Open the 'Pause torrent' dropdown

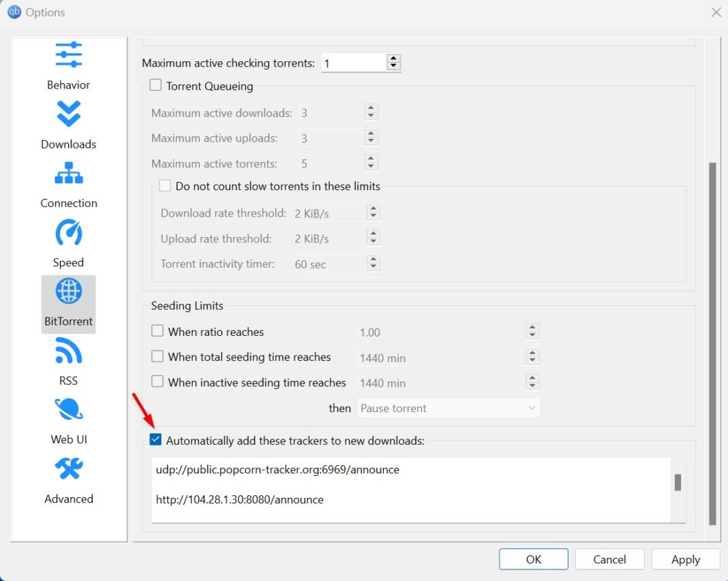coord(448,407)
